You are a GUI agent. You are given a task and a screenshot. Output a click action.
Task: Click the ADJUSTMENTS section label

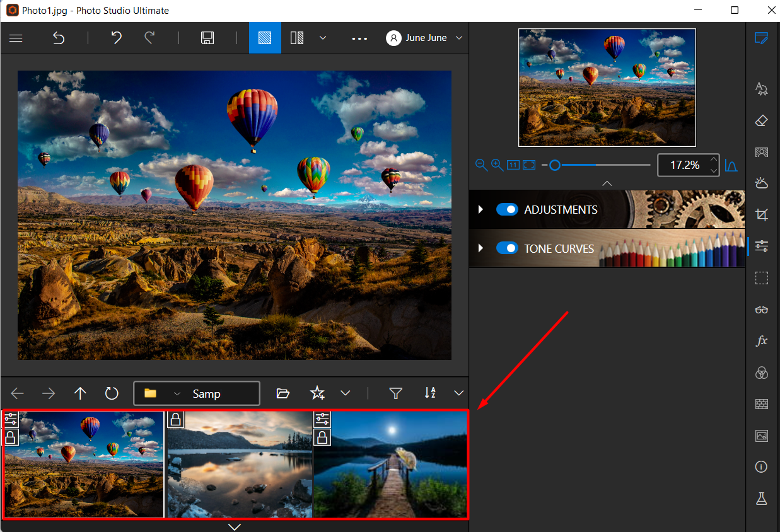(561, 210)
